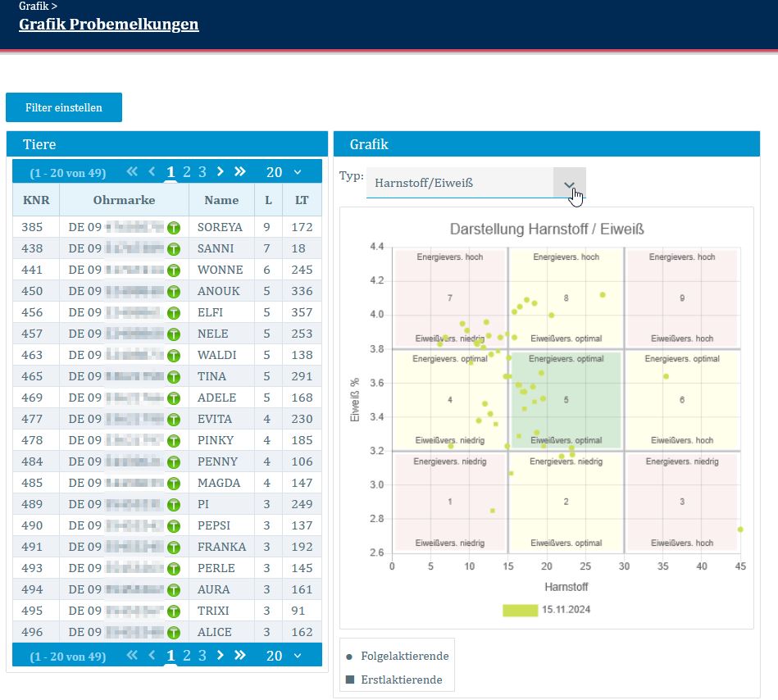The width and height of the screenshot is (778, 700).
Task: Open rows-per-page dropdown in bottom paginator
Action: click(x=284, y=656)
